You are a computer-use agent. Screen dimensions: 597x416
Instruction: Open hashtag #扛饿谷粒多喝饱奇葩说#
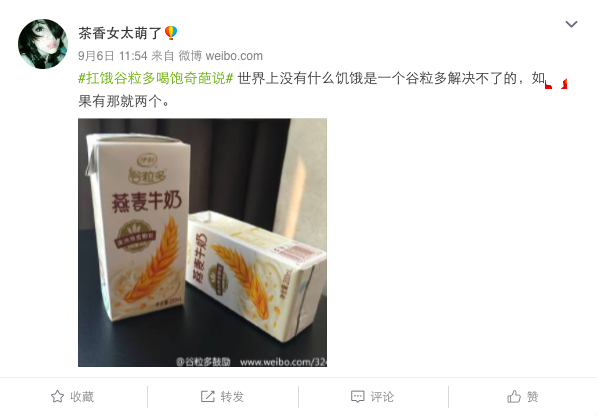click(x=155, y=78)
